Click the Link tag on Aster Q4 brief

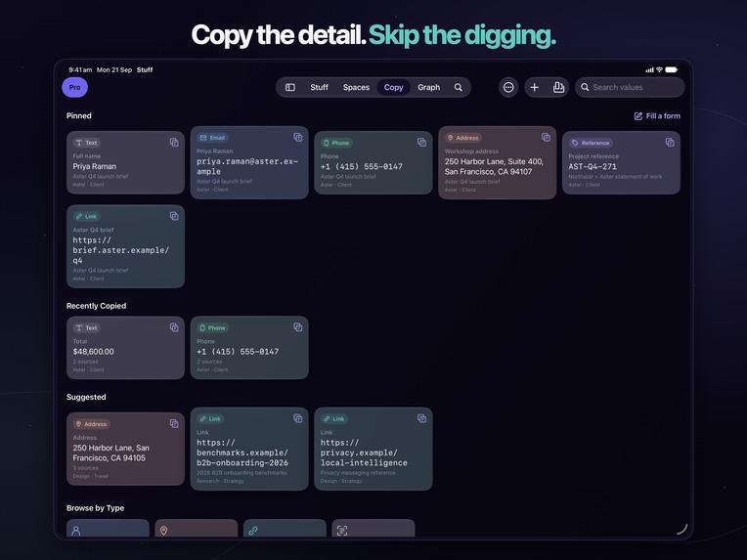tap(86, 217)
